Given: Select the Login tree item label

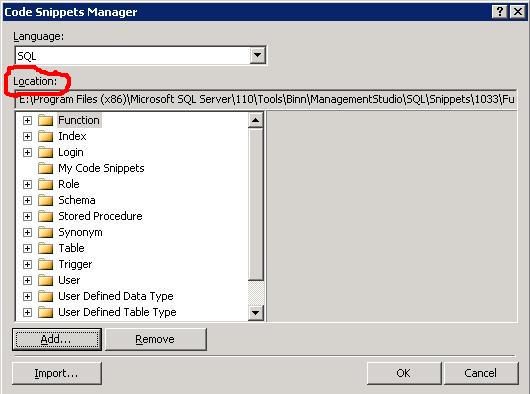Looking at the screenshot, I should [71, 152].
